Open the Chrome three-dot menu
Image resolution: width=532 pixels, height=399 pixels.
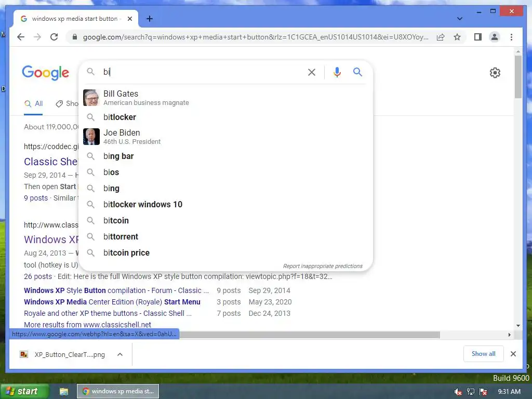(511, 37)
